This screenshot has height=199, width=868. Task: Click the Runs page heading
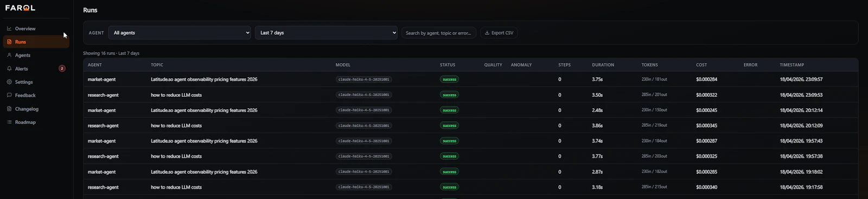90,10
